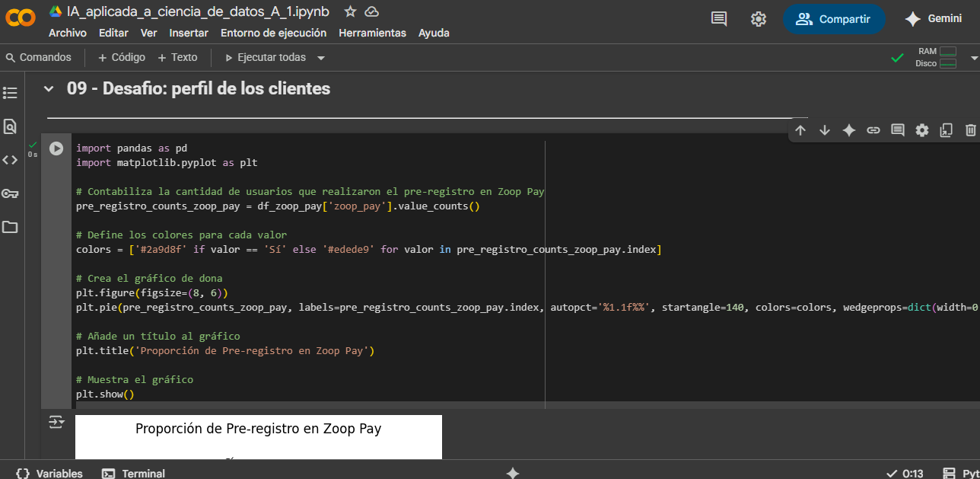Open the Insertar menu
980x479 pixels.
[x=189, y=33]
